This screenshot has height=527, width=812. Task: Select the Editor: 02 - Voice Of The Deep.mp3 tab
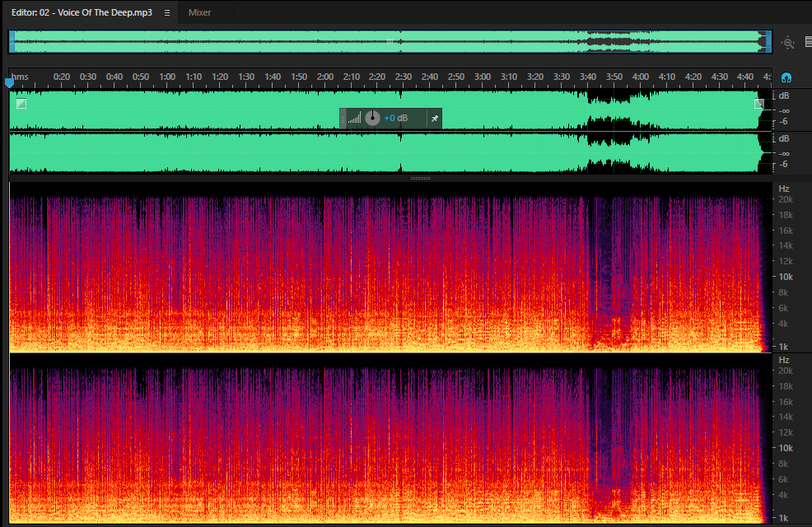click(82, 12)
